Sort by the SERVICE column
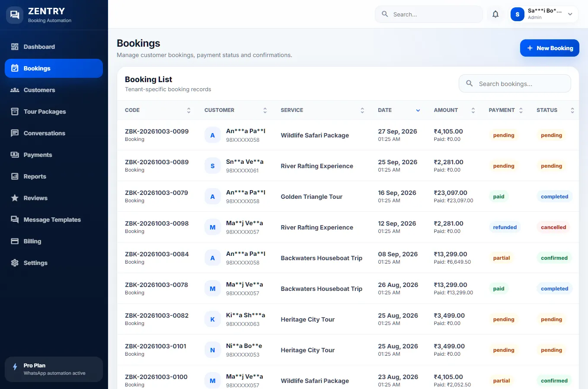The image size is (588, 389). [362, 110]
